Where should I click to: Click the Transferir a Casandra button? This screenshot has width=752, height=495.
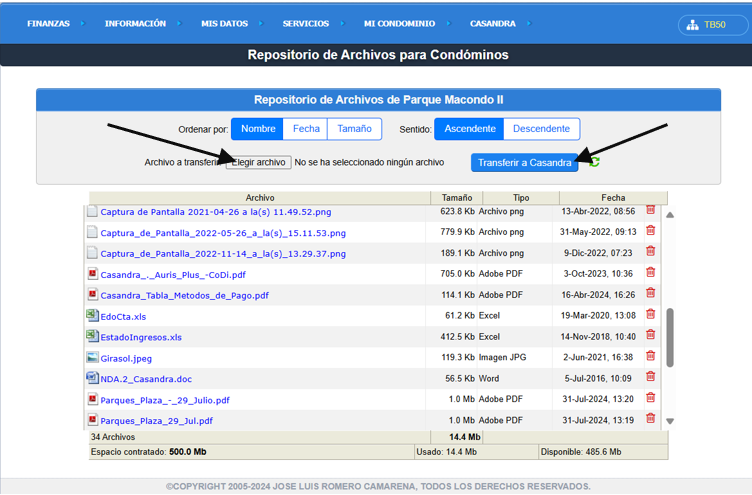coord(524,162)
